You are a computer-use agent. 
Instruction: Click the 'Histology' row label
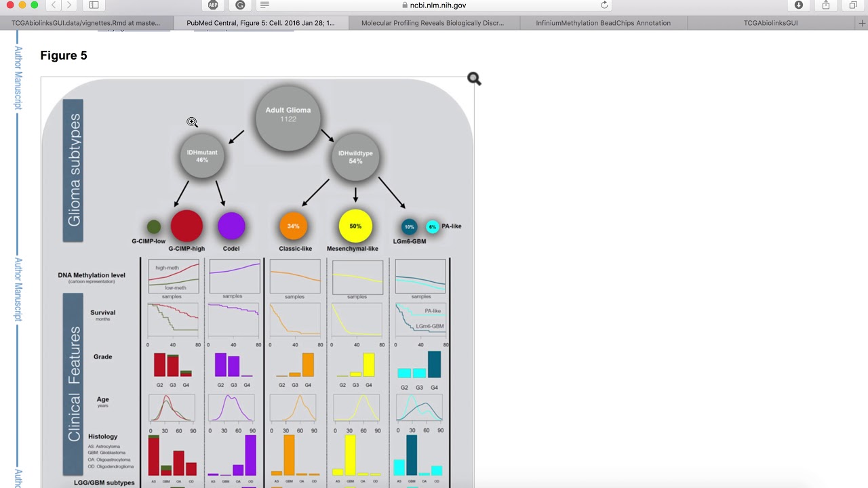click(103, 436)
